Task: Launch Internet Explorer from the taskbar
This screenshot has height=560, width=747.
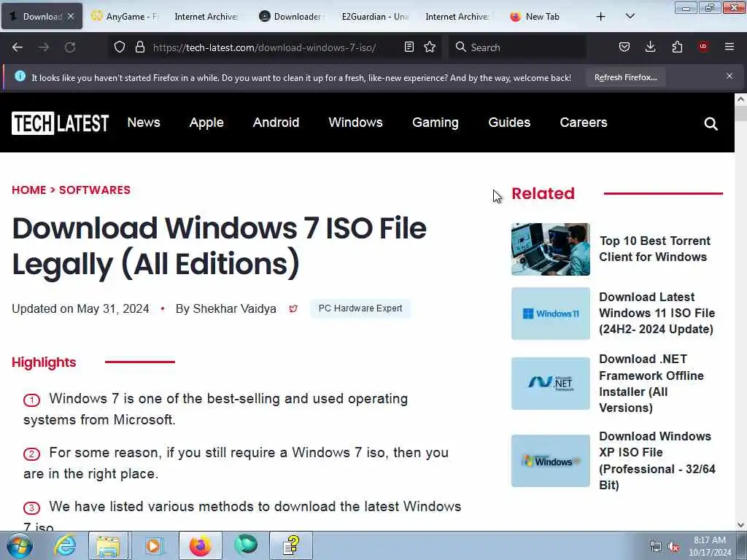Action: click(x=65, y=545)
